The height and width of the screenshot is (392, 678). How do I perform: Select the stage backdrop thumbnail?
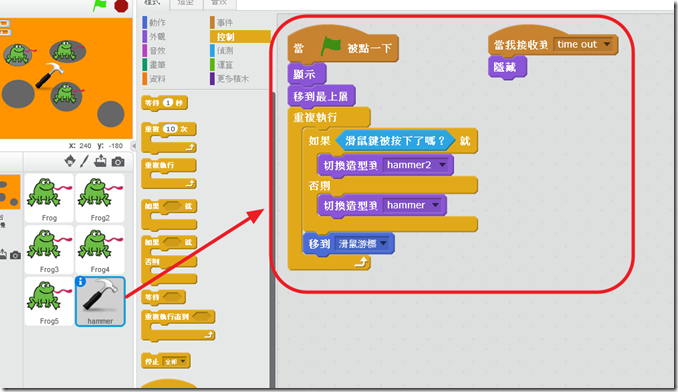point(10,192)
